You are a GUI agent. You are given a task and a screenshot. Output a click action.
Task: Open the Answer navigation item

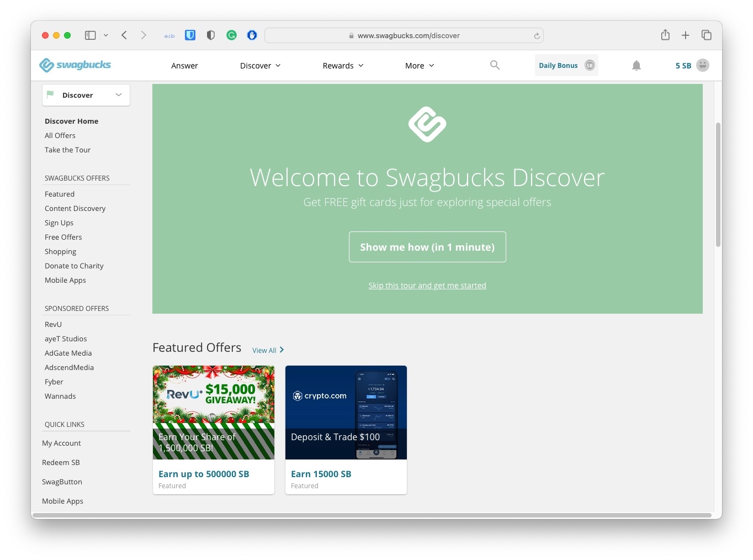click(184, 66)
